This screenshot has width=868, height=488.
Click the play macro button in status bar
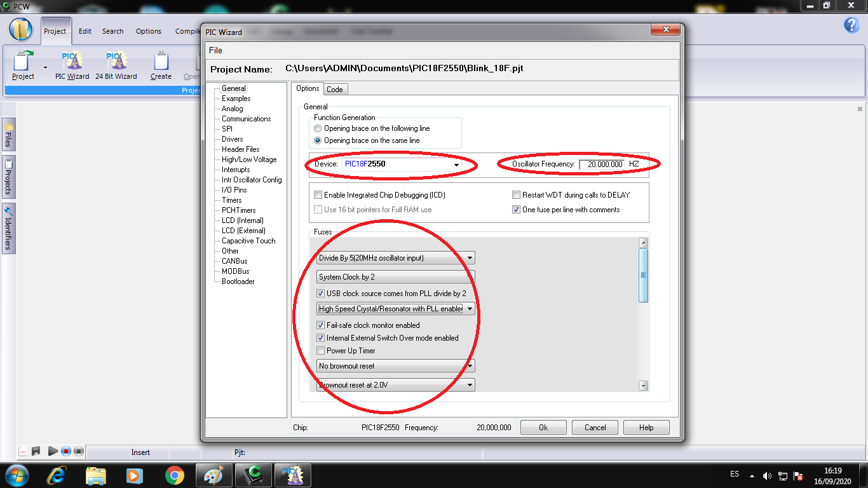pos(53,451)
